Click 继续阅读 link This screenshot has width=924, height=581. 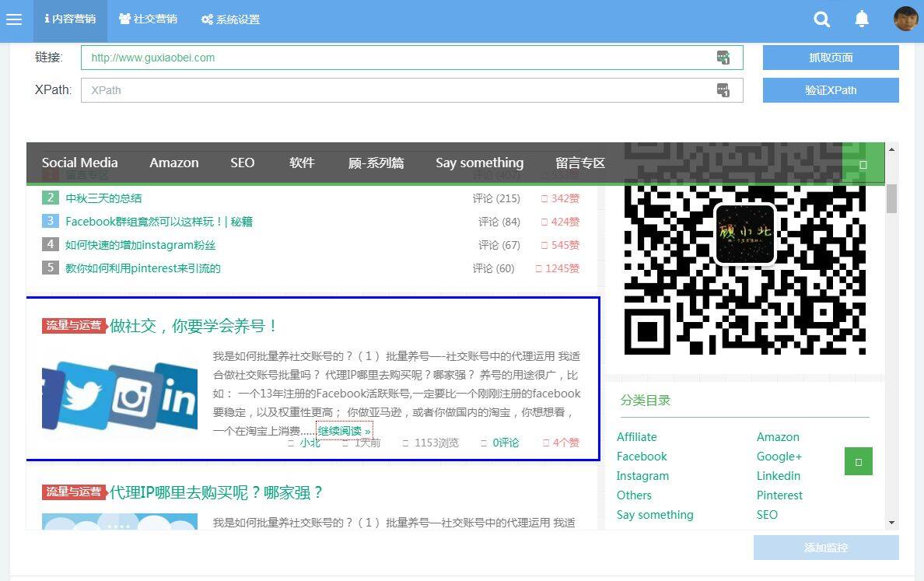click(x=345, y=431)
